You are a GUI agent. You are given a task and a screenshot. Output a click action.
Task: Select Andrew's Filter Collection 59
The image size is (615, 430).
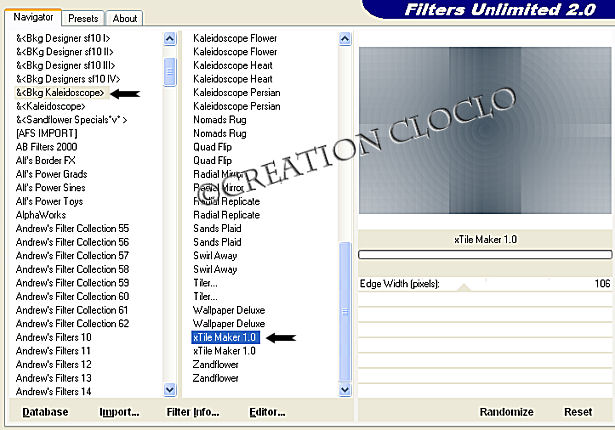point(73,283)
